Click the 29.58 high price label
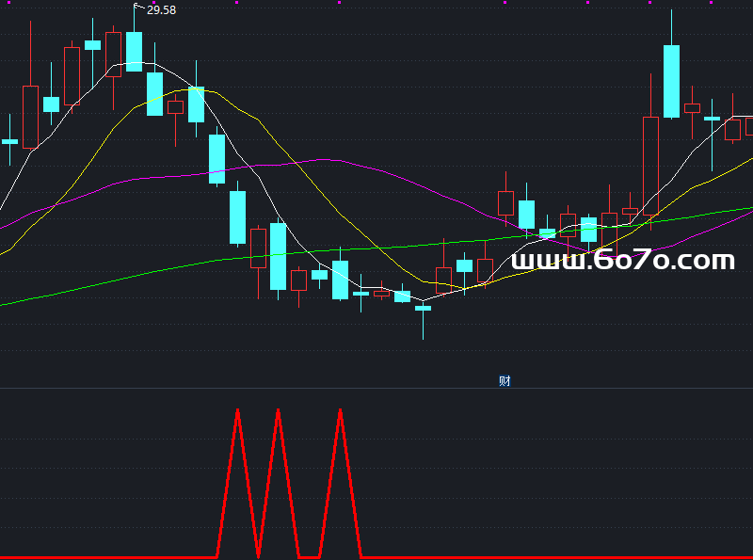The image size is (753, 560). [161, 10]
